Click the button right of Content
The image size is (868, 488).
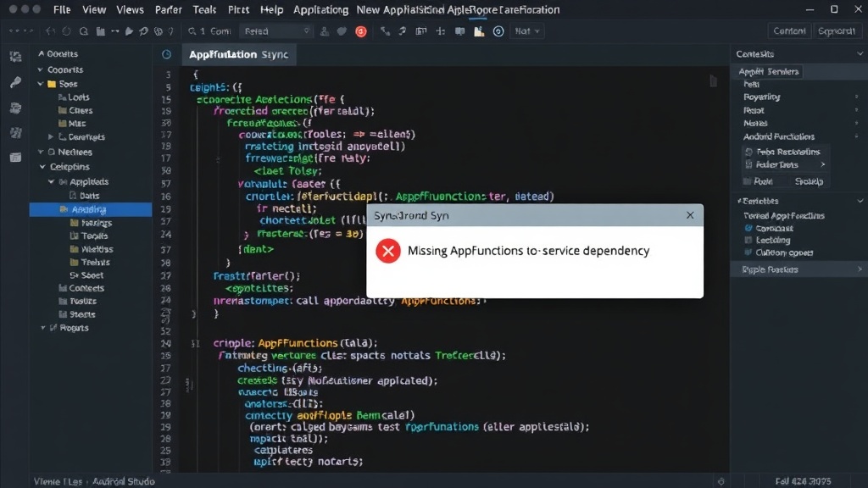coord(837,31)
